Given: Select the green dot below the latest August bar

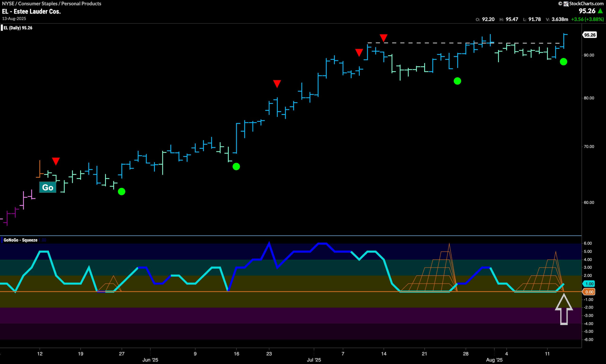Looking at the screenshot, I should point(564,62).
